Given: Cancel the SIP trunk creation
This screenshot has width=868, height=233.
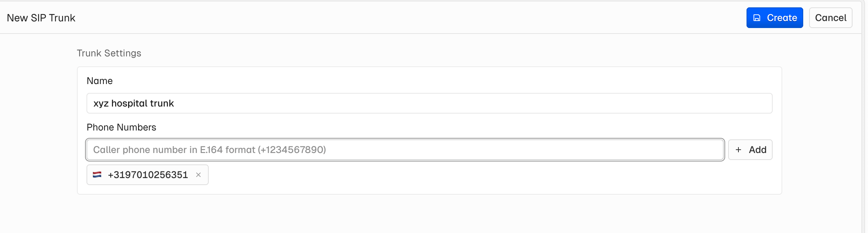Looking at the screenshot, I should 830,17.
